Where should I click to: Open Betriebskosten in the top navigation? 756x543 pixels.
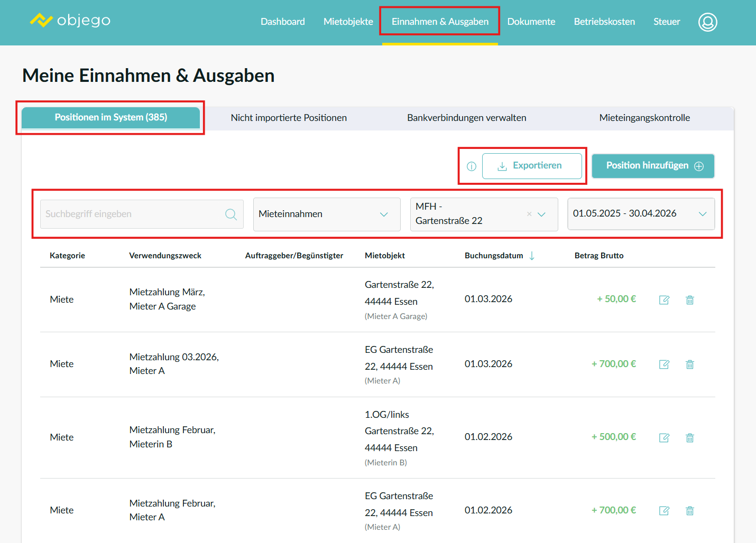pos(604,22)
